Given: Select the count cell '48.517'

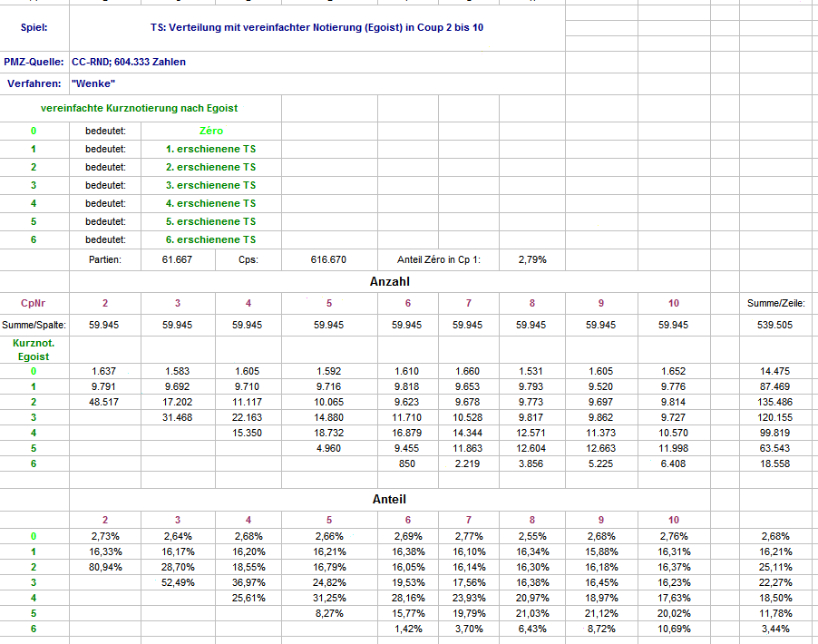Looking at the screenshot, I should point(103,403).
